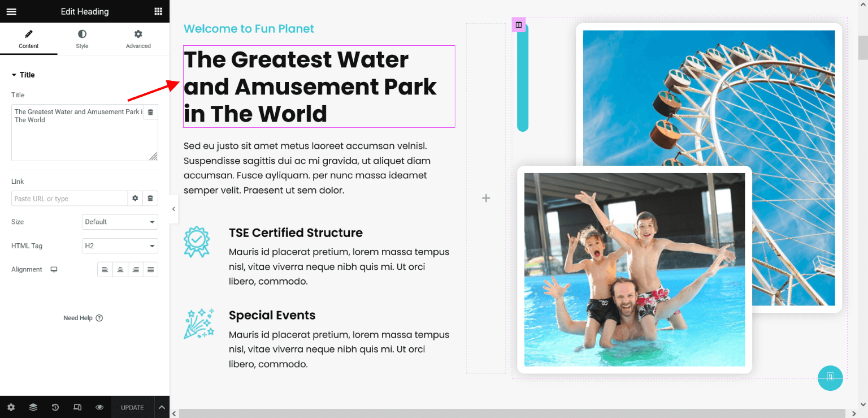Open the Navigator layers icon
Screen dimensions: 868x418
click(33, 407)
